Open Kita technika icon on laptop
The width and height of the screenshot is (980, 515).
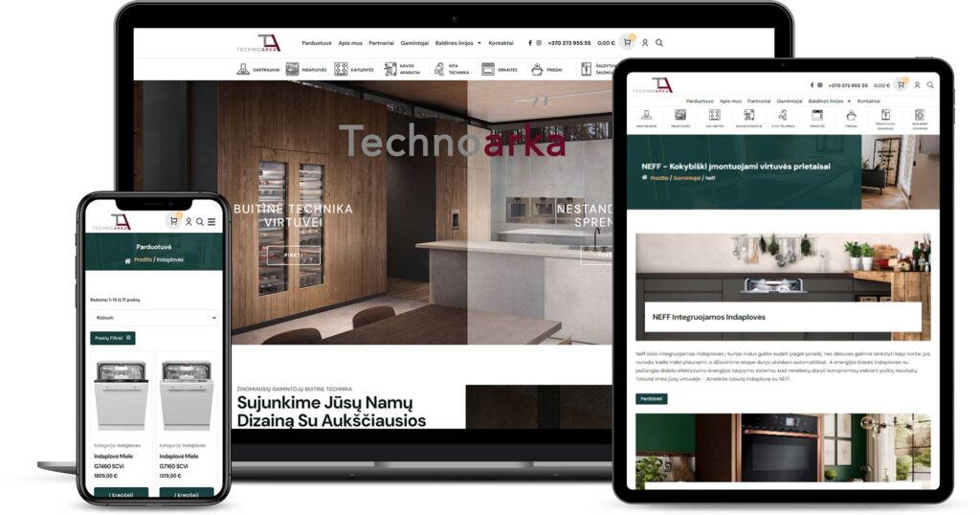[438, 69]
